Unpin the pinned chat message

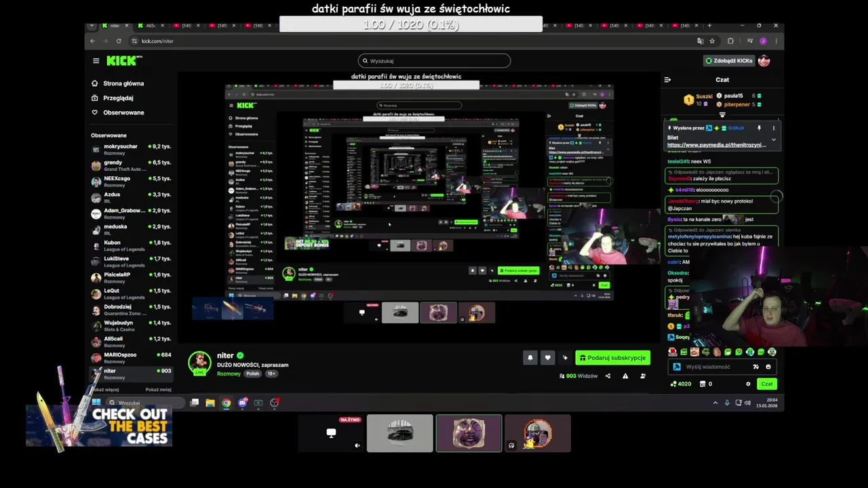[x=759, y=128]
